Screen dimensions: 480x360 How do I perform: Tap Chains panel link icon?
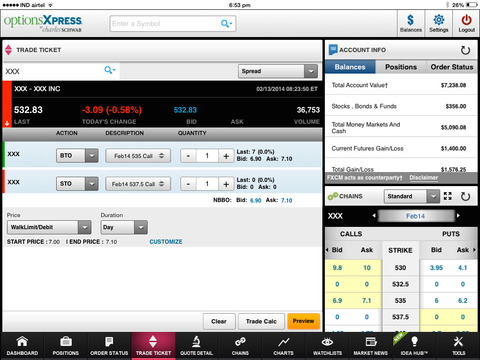332,196
